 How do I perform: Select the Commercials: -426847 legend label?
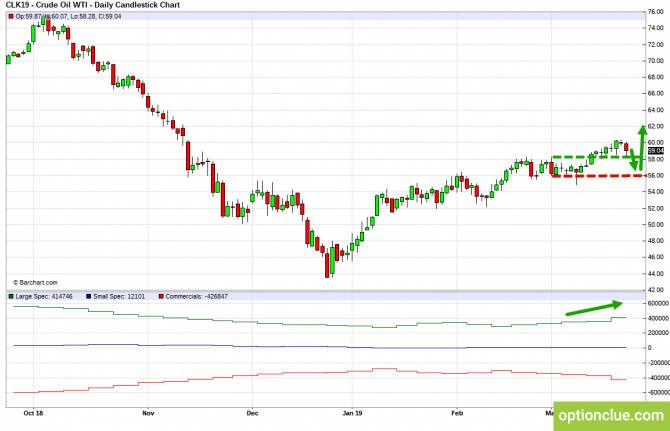click(x=197, y=296)
